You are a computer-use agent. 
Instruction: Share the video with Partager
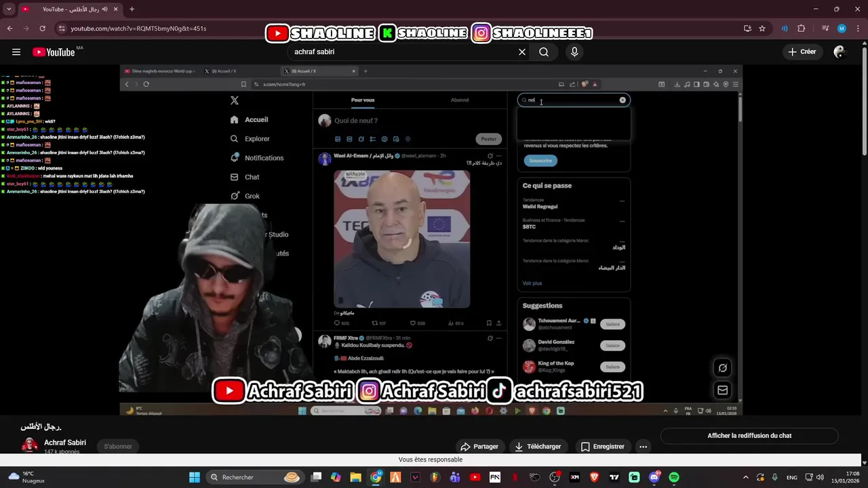(479, 447)
